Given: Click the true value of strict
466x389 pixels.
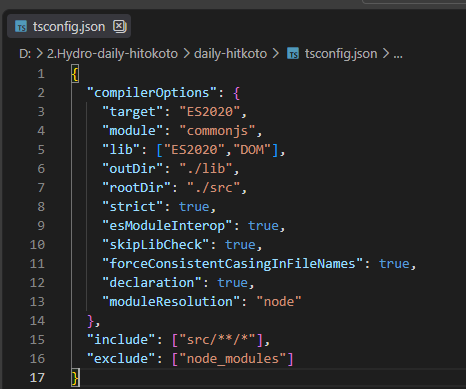Looking at the screenshot, I should pos(194,207).
